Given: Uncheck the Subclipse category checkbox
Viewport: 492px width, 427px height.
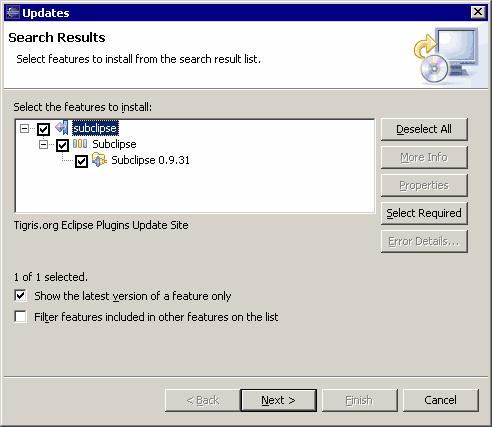Looking at the screenshot, I should (62, 145).
